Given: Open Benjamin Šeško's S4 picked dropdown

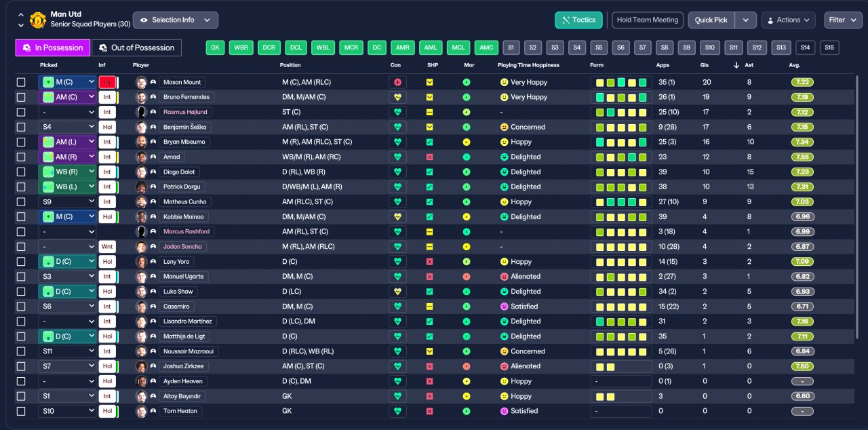Looking at the screenshot, I should click(x=68, y=127).
